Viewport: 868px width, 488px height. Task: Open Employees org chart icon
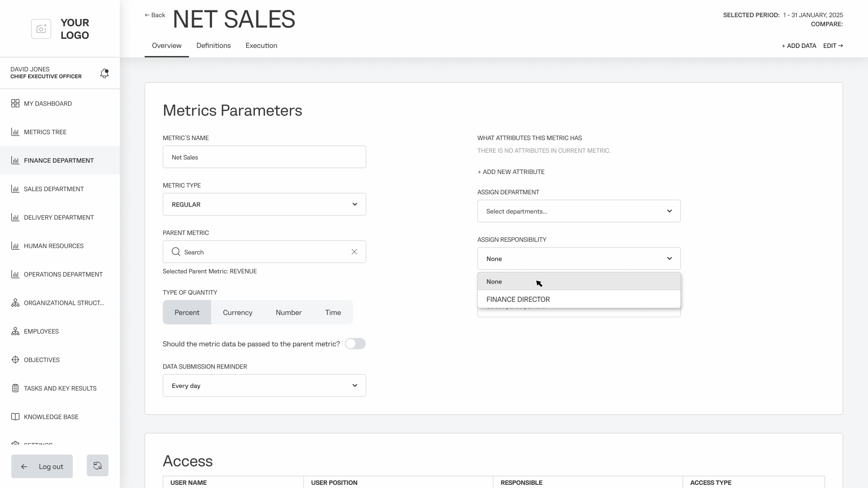coord(15,331)
